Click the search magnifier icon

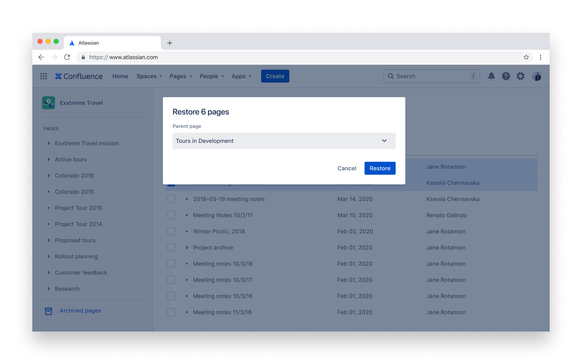coord(390,76)
